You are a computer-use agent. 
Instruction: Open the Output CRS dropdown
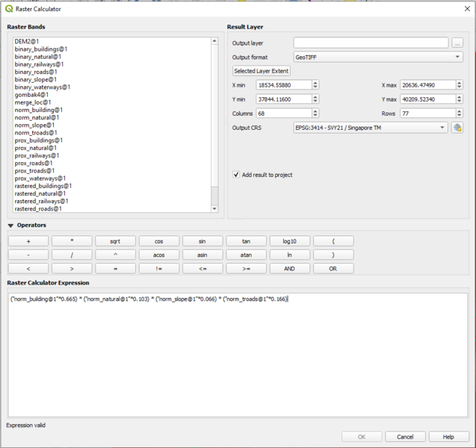(371, 128)
